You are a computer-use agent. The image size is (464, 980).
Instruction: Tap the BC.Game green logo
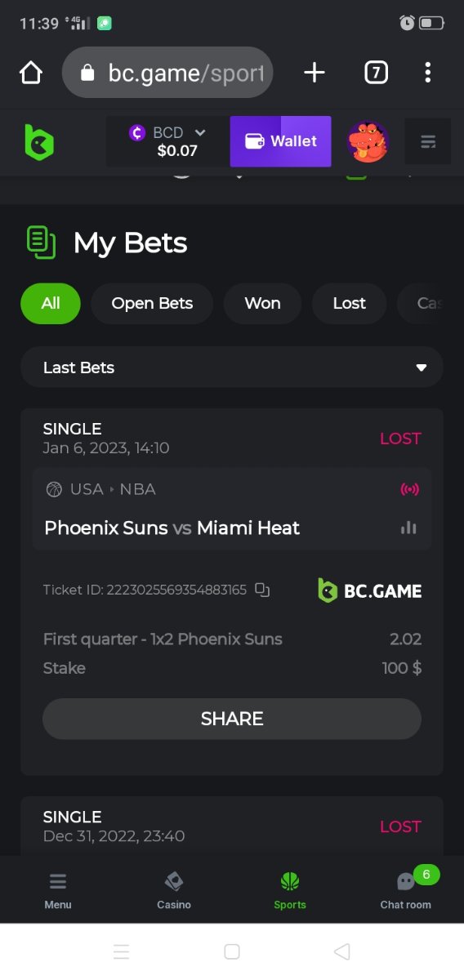(38, 142)
